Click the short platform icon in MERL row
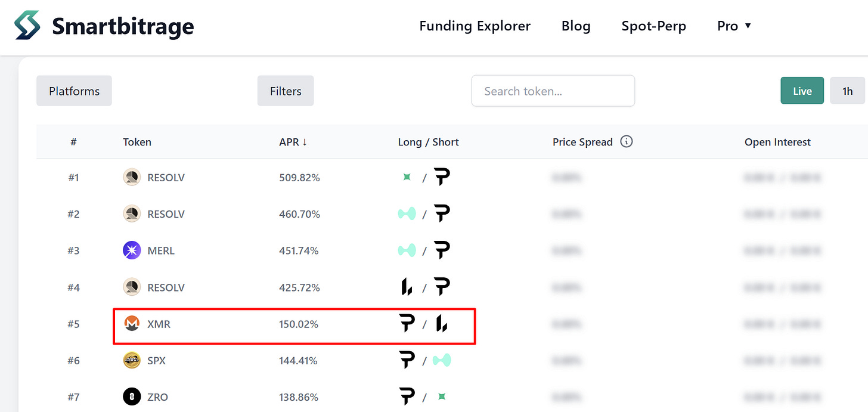The image size is (868, 412). (442, 250)
